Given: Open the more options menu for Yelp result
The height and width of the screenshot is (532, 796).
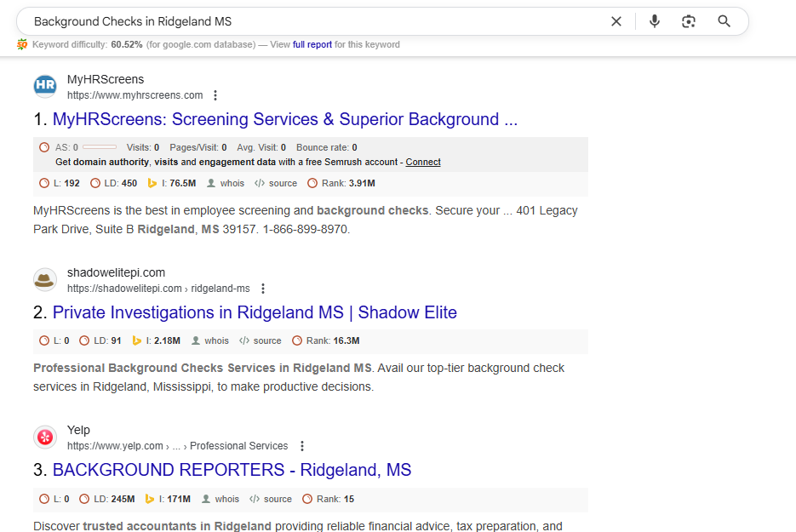Looking at the screenshot, I should click(301, 446).
